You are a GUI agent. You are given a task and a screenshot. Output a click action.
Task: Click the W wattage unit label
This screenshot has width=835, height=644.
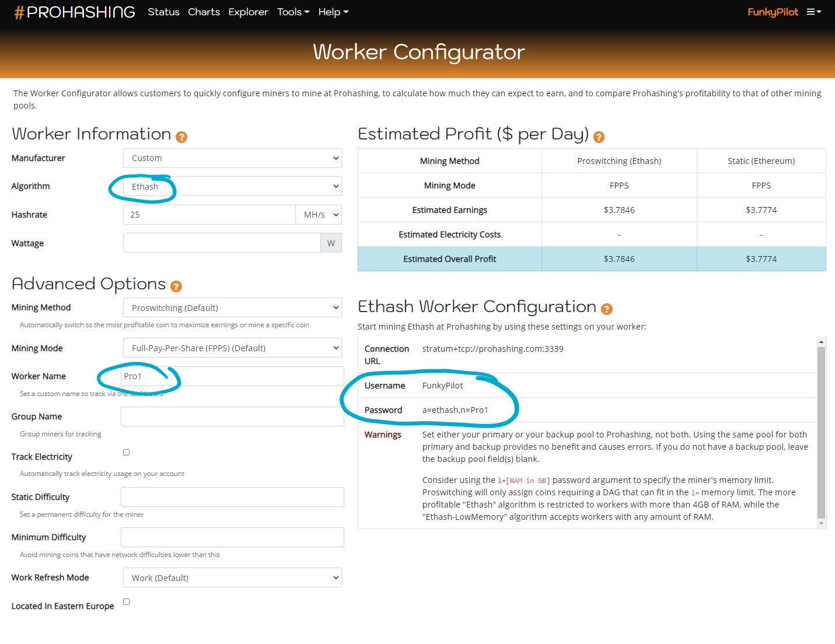point(331,243)
